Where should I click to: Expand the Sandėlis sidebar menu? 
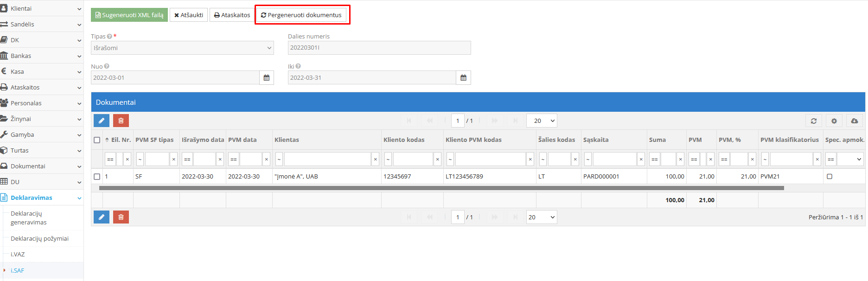(x=41, y=24)
